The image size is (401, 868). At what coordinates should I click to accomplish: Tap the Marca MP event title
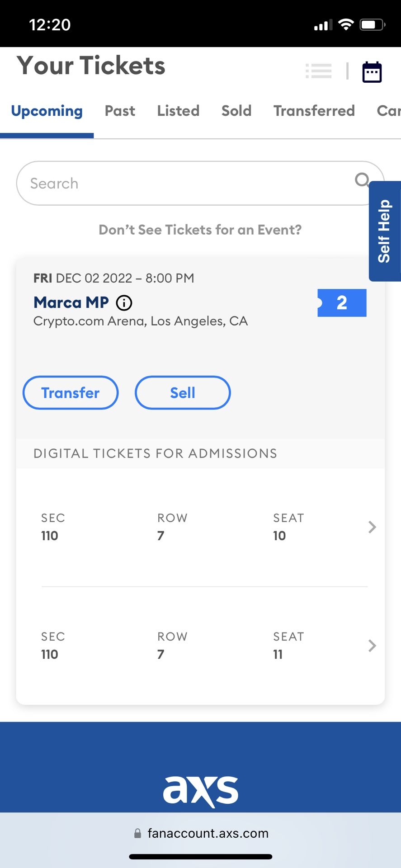click(x=71, y=302)
